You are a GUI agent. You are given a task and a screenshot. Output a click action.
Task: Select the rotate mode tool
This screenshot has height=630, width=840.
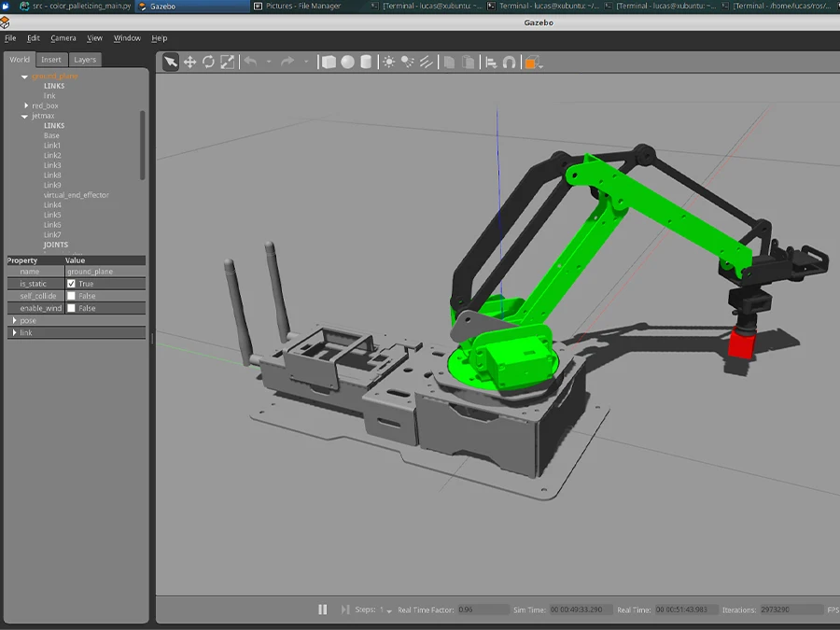pyautogui.click(x=208, y=63)
